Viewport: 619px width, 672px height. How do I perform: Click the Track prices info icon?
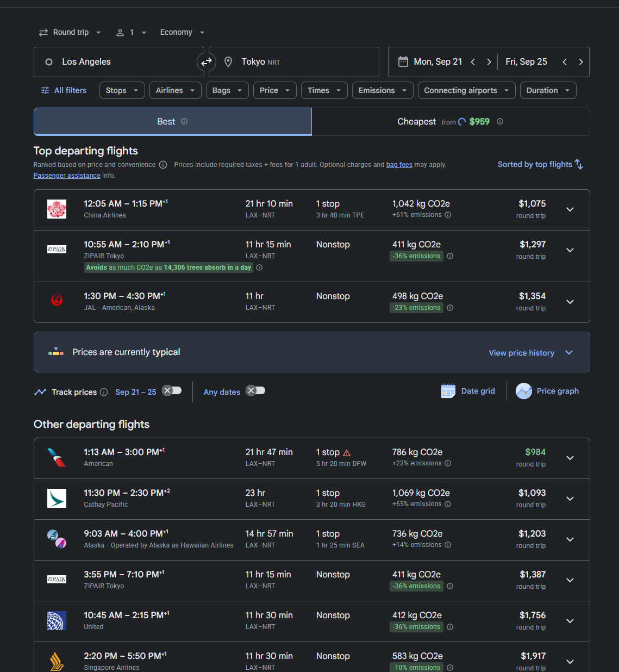(x=104, y=392)
